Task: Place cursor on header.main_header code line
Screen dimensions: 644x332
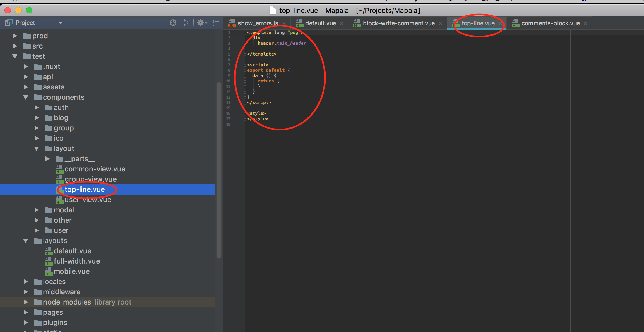Action: click(282, 43)
